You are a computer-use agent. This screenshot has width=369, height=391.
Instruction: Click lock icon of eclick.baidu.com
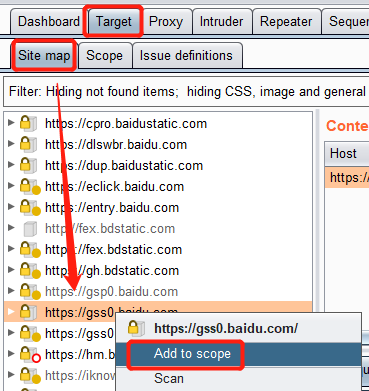point(29,187)
